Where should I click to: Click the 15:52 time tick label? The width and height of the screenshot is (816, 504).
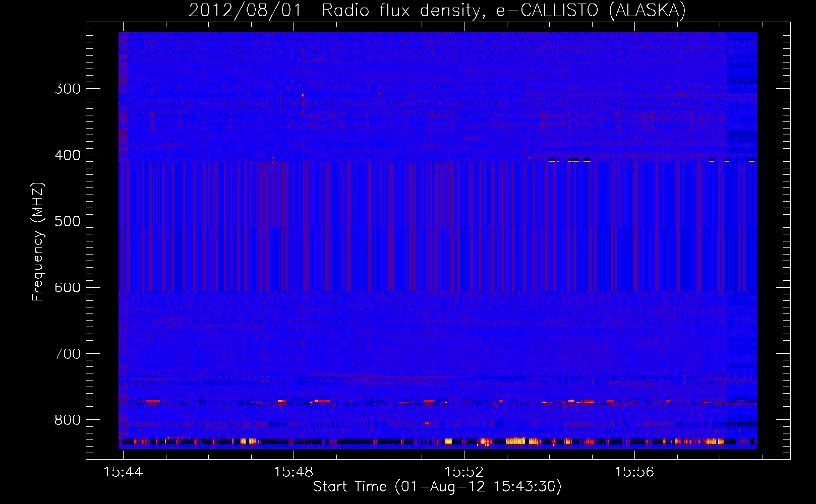click(464, 472)
